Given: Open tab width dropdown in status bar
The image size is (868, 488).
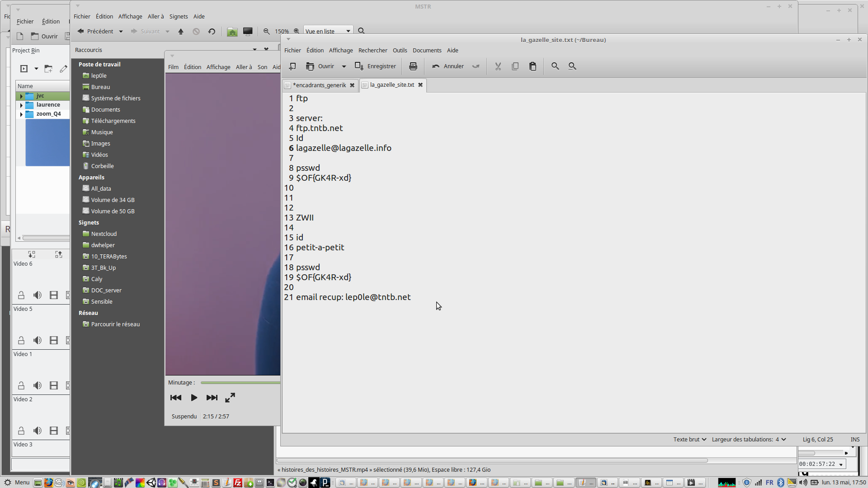Looking at the screenshot, I should pos(749,439).
